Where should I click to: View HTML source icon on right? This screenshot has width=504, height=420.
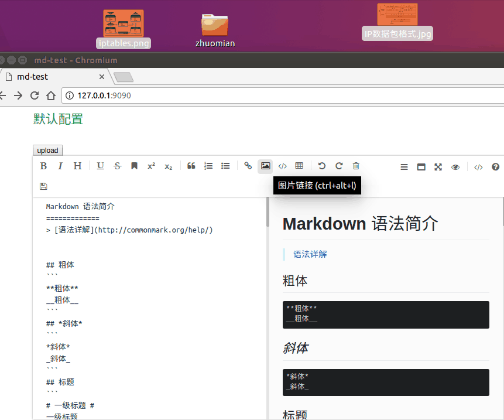[x=478, y=167]
